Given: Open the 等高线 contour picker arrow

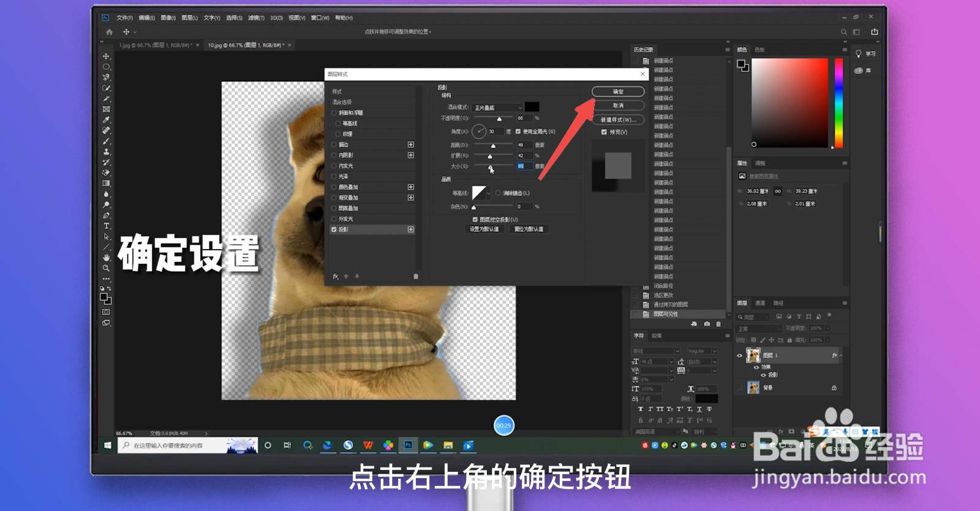Looking at the screenshot, I should click(488, 193).
